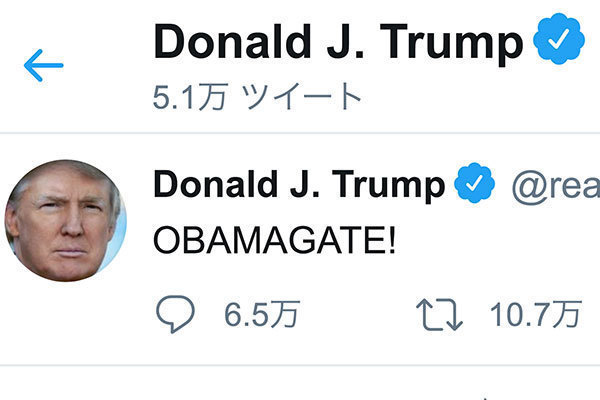Click the 6.5万 reply count
The height and width of the screenshot is (400, 600).
click(261, 315)
